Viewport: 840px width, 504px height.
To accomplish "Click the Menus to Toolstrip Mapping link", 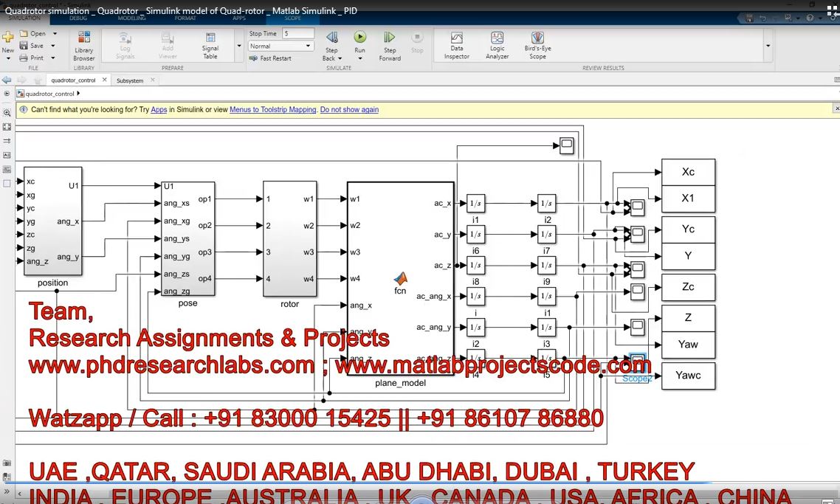I will 272,110.
